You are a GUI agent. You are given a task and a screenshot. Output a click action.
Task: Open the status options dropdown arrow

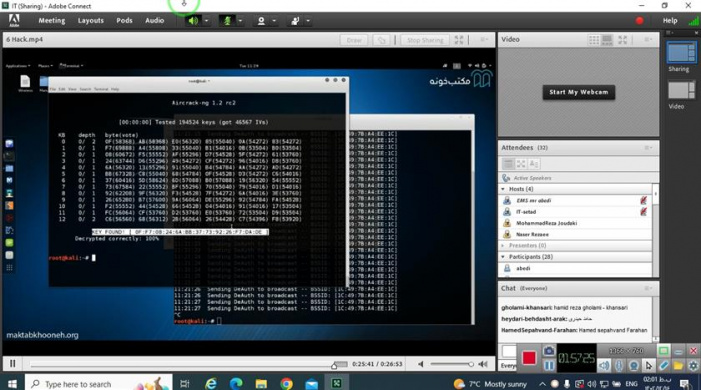[x=308, y=21]
